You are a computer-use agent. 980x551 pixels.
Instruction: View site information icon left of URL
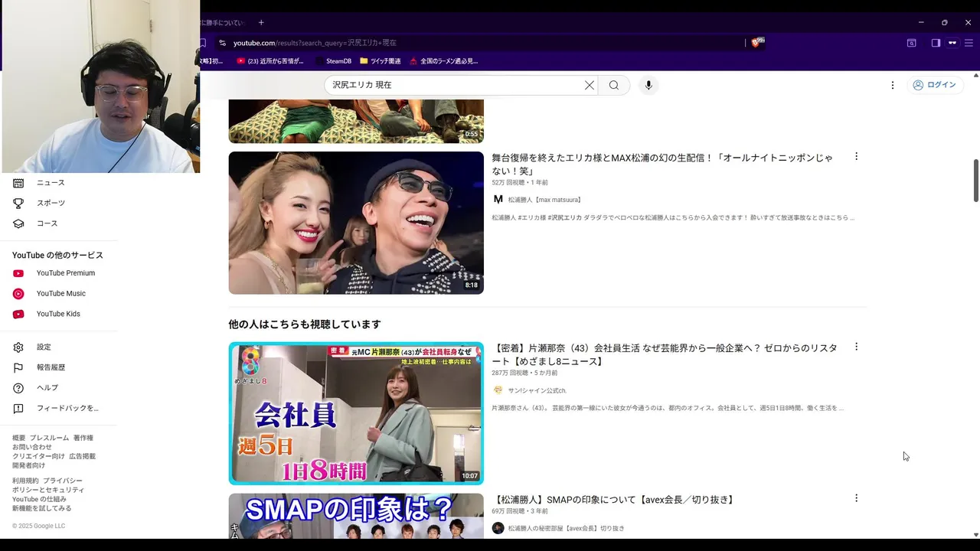coord(222,43)
